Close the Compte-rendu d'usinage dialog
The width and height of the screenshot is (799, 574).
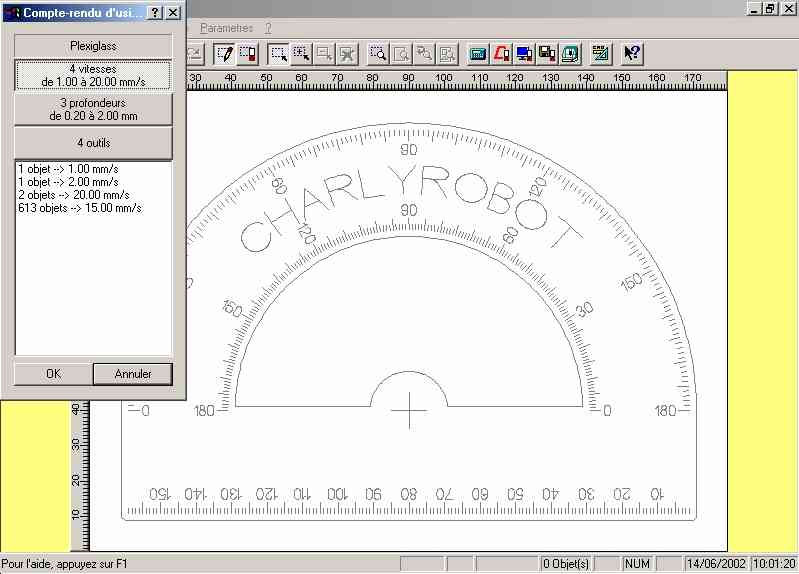(x=173, y=13)
